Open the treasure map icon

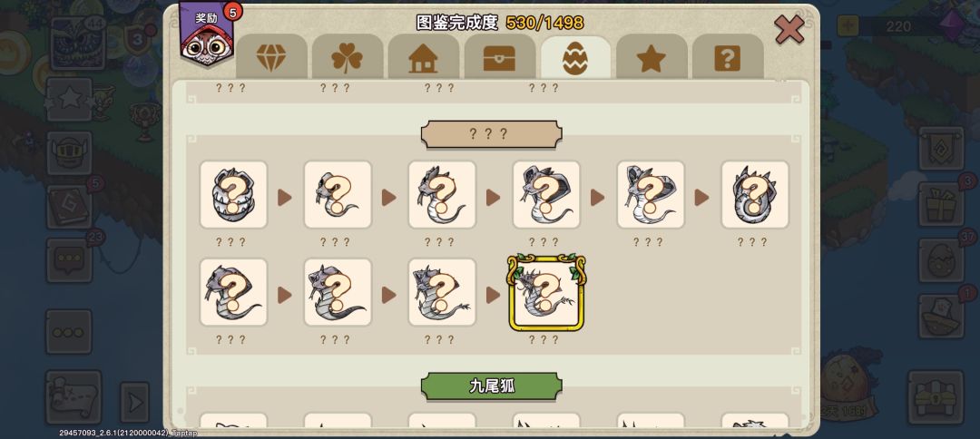73,397
